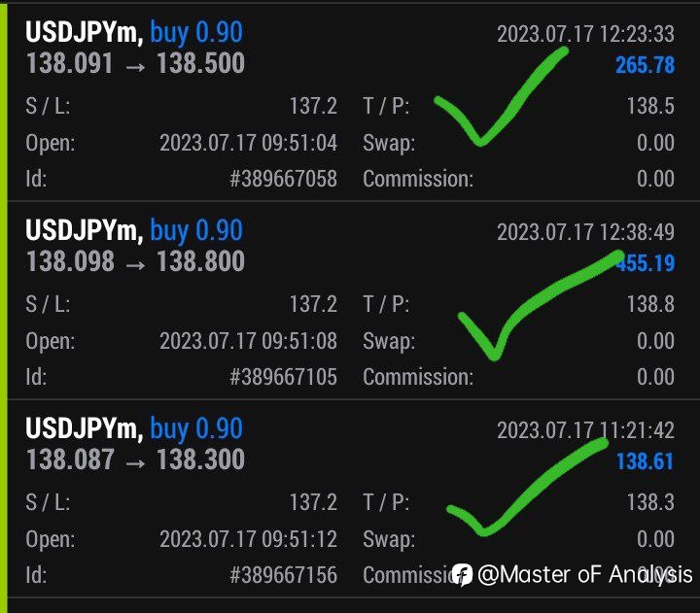Click trade Id #389667156

pyautogui.click(x=284, y=575)
